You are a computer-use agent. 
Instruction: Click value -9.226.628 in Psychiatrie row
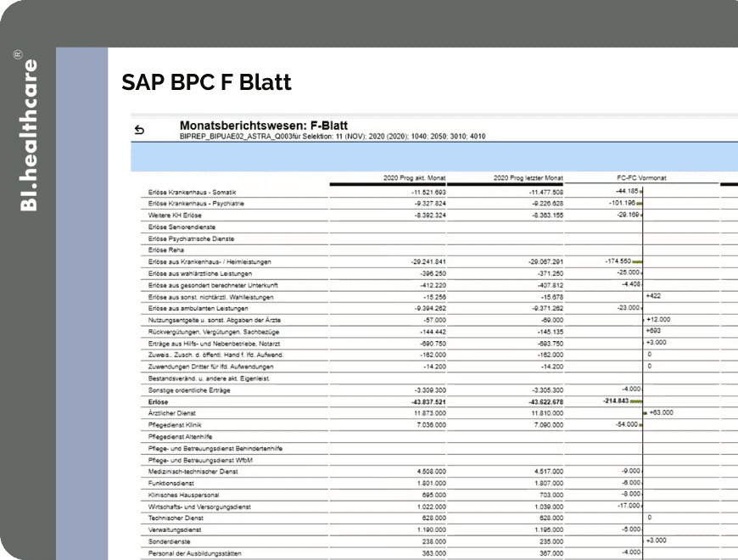[547, 204]
